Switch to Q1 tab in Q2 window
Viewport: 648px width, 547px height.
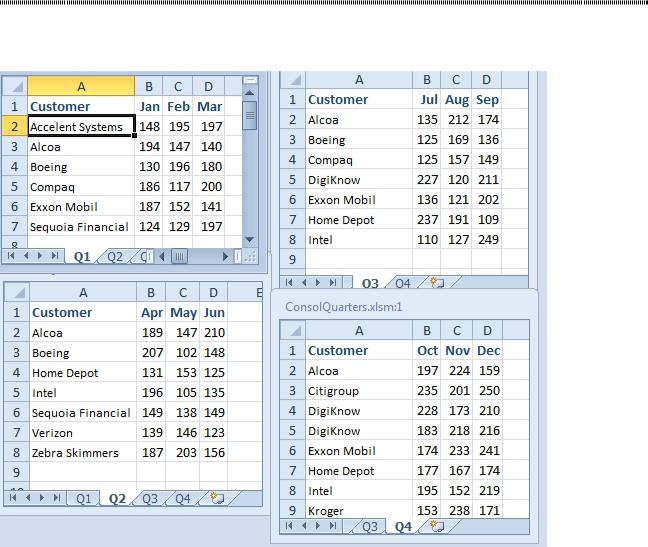point(83,499)
